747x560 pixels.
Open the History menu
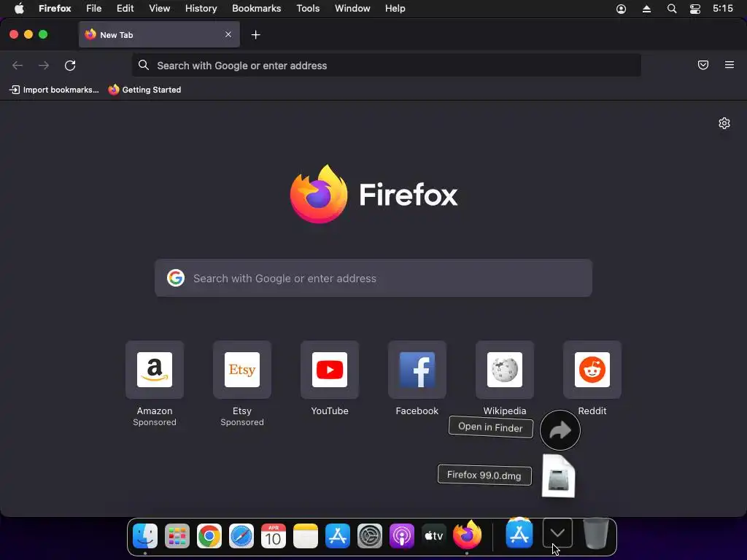point(201,9)
